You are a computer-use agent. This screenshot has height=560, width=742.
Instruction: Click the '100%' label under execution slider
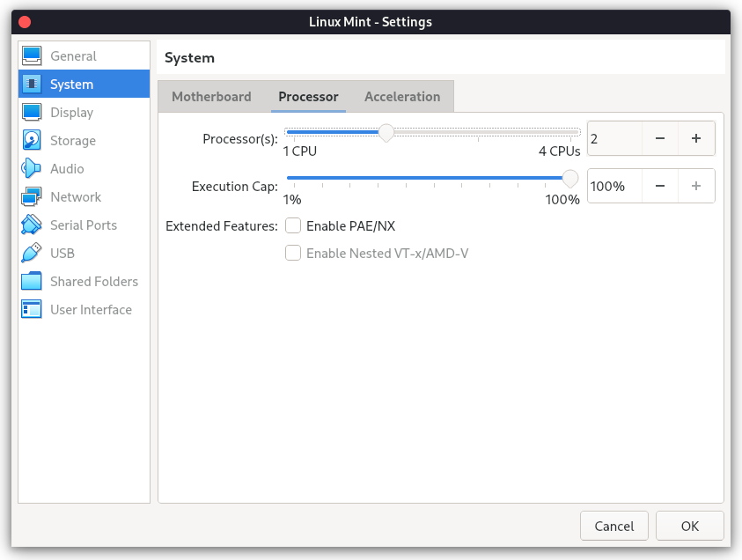tap(562, 199)
